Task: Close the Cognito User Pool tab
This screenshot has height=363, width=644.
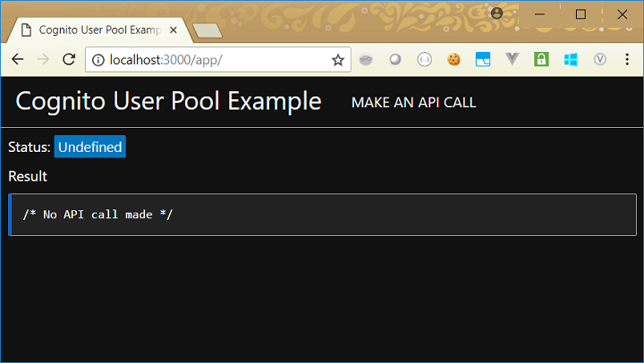Action: (174, 30)
